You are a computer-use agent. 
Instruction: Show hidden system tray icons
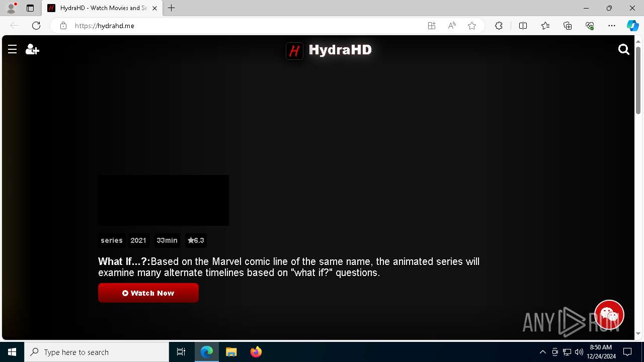pos(542,352)
